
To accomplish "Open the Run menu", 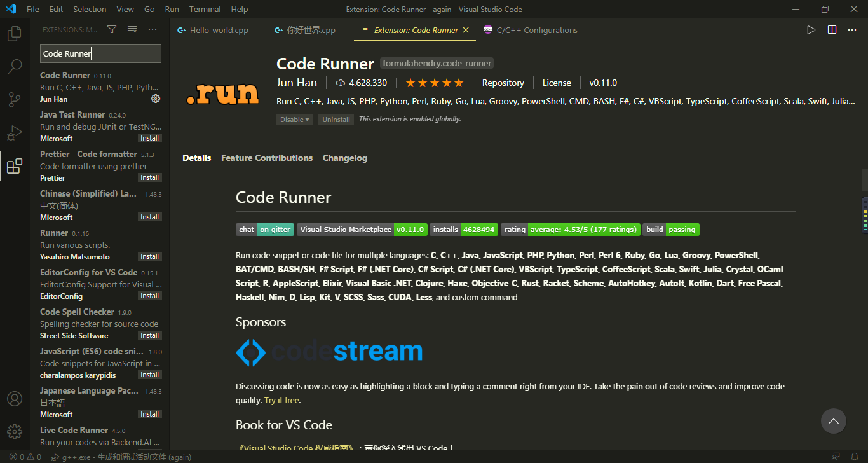I will click(172, 10).
